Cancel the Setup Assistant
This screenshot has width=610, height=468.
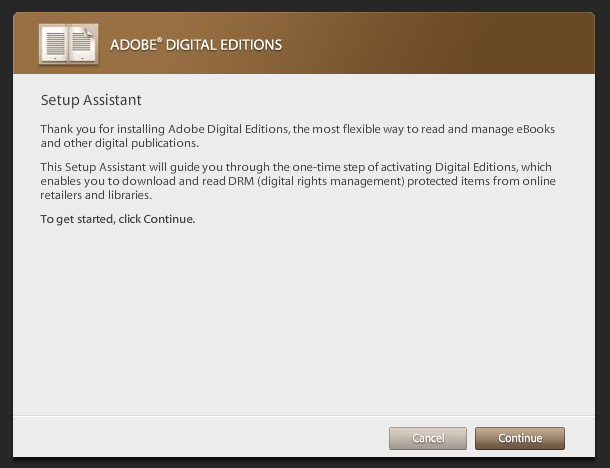coord(428,438)
